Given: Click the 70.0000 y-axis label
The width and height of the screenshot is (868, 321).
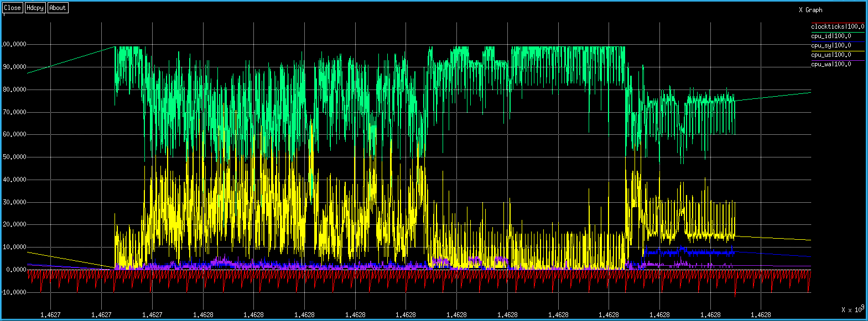Looking at the screenshot, I should 14,112.
